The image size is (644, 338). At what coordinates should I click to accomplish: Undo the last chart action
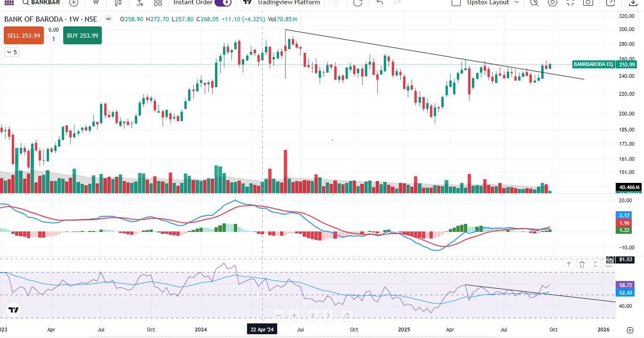point(380,2)
